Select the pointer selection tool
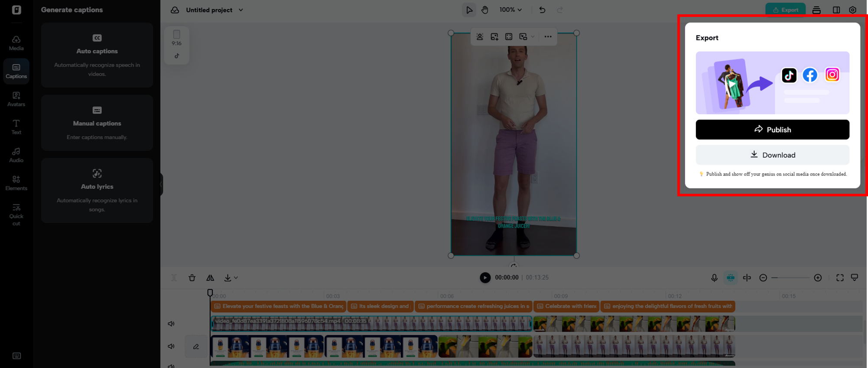 469,10
